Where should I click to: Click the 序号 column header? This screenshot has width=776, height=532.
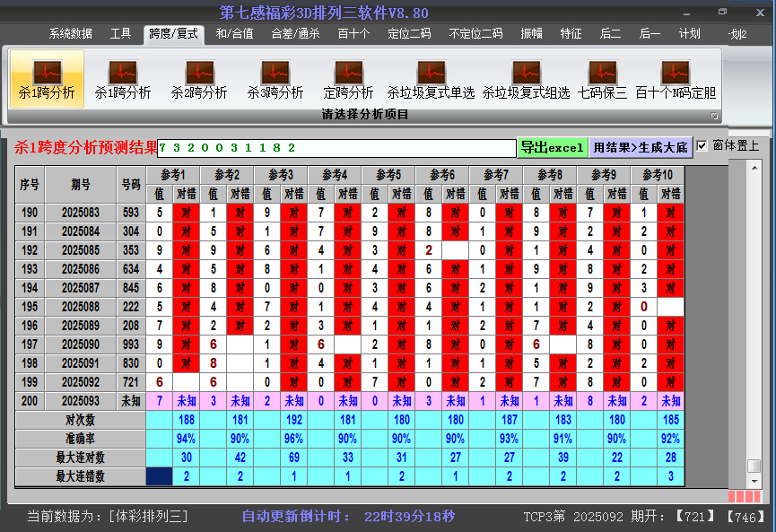[30, 185]
